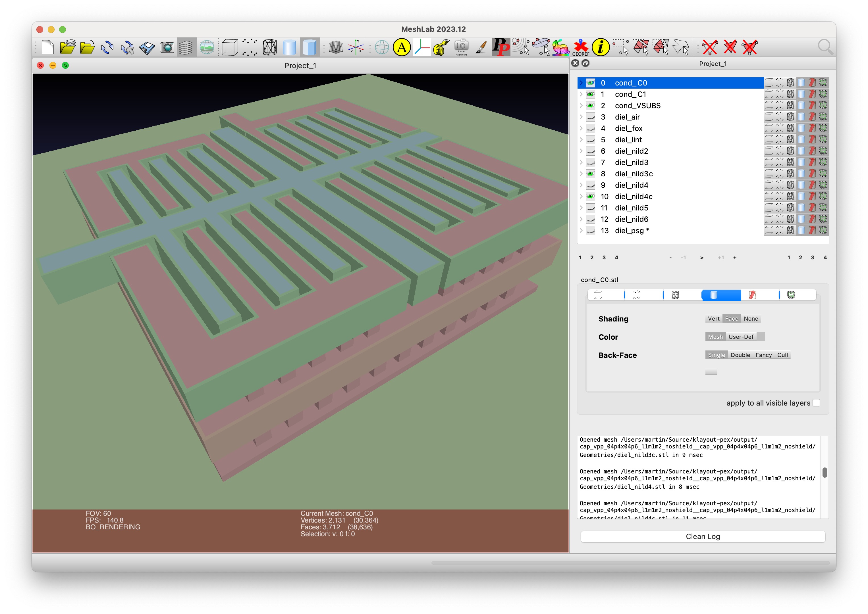Switch to selection render tab
The width and height of the screenshot is (868, 614).
[x=798, y=295]
